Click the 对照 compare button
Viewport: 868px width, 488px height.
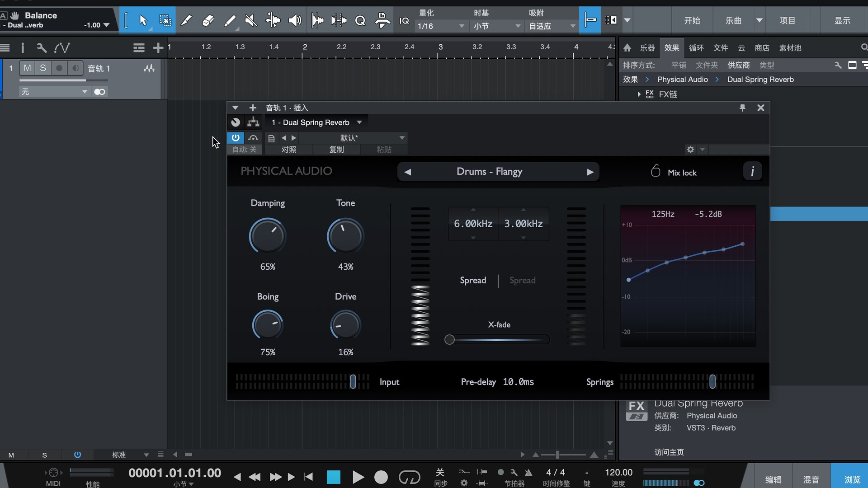[x=289, y=150]
